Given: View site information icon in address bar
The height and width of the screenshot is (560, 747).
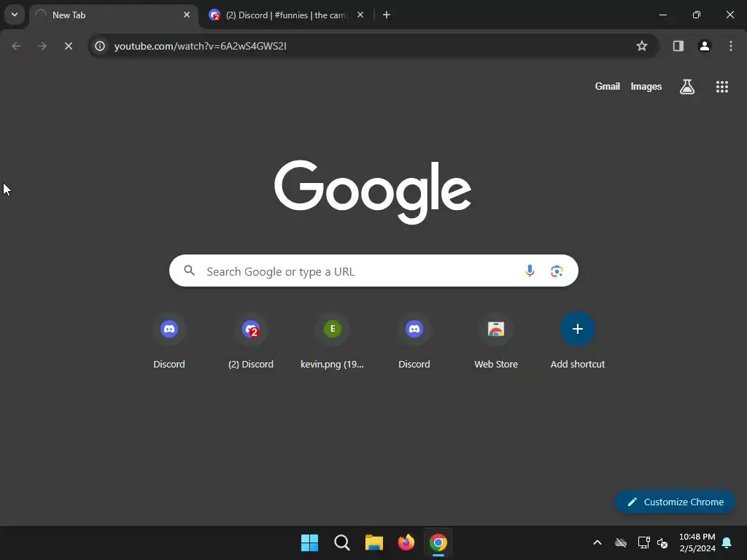Looking at the screenshot, I should point(99,46).
